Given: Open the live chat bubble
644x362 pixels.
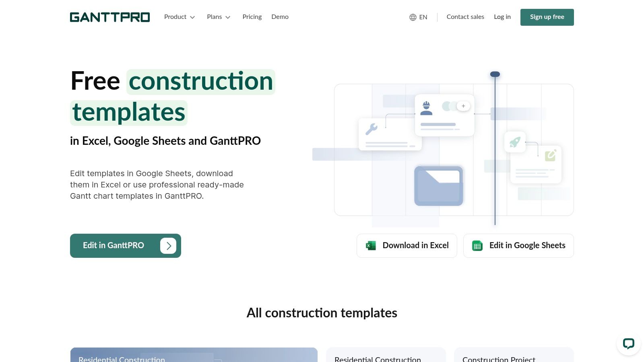Looking at the screenshot, I should pos(628,343).
